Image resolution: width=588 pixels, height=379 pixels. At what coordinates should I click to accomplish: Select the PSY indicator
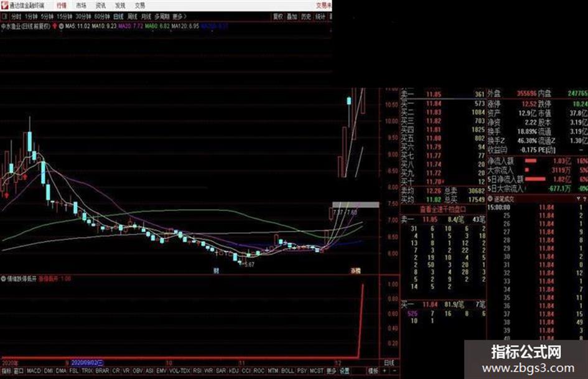point(302,371)
